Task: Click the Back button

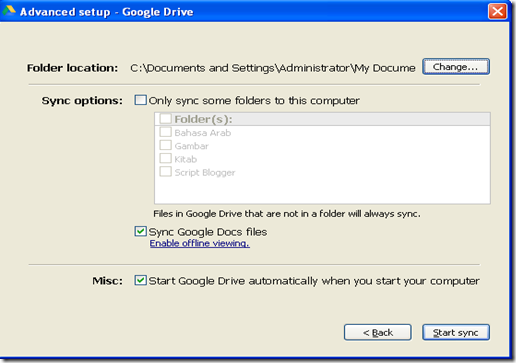Action: [378, 332]
